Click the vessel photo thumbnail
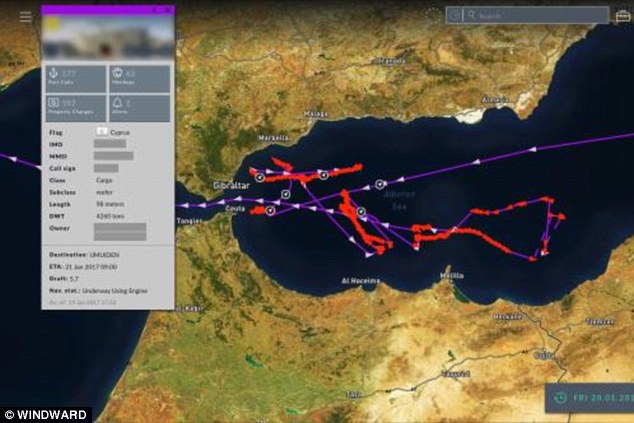The height and width of the screenshot is (423, 634). [108, 38]
